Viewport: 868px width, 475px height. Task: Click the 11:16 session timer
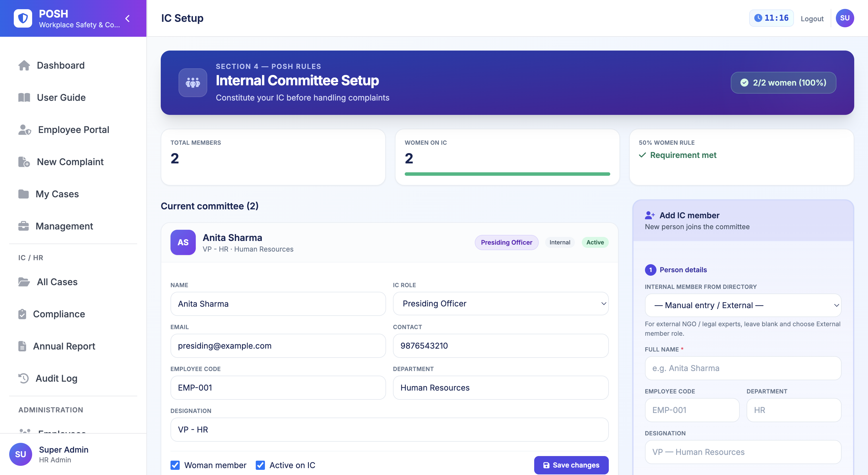point(771,18)
